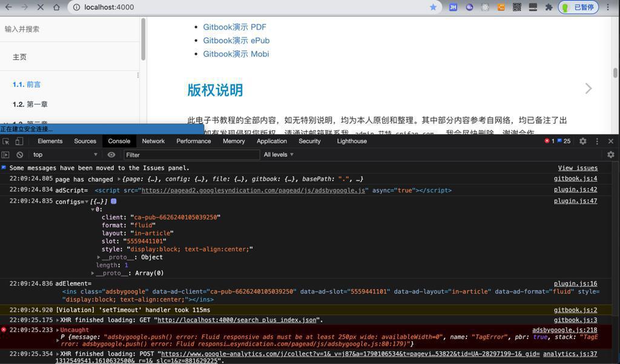Open Chrome's three-dot menu

(608, 7)
